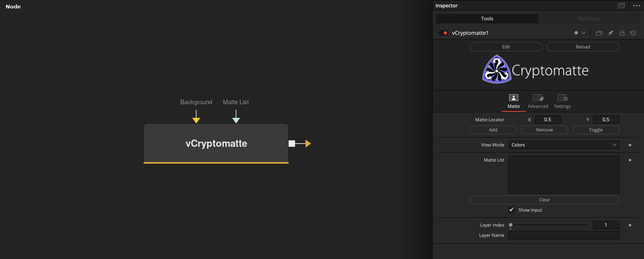
Task: Uncheck the Show Input checkbox
Action: pyautogui.click(x=512, y=210)
